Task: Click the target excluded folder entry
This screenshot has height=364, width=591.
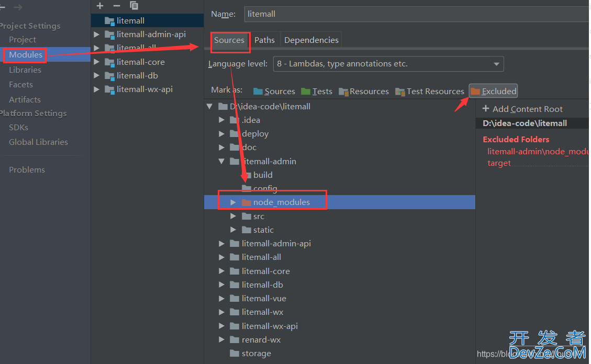Action: 499,163
